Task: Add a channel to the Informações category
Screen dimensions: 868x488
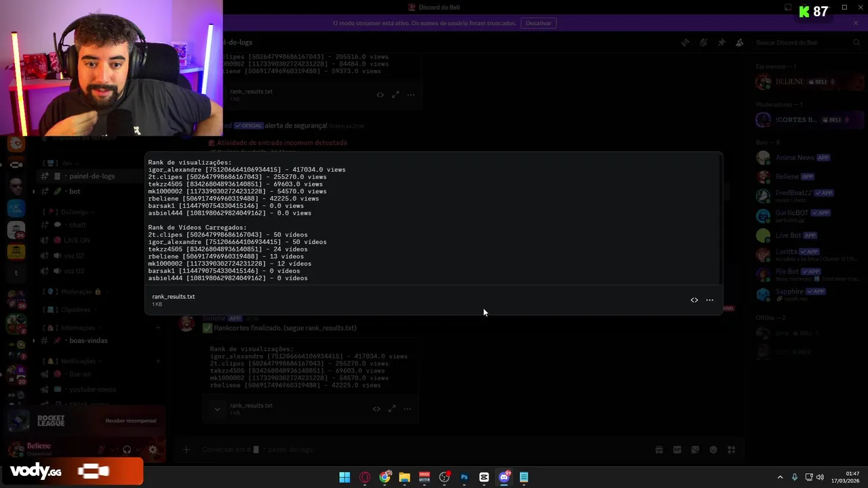Action: point(157,328)
